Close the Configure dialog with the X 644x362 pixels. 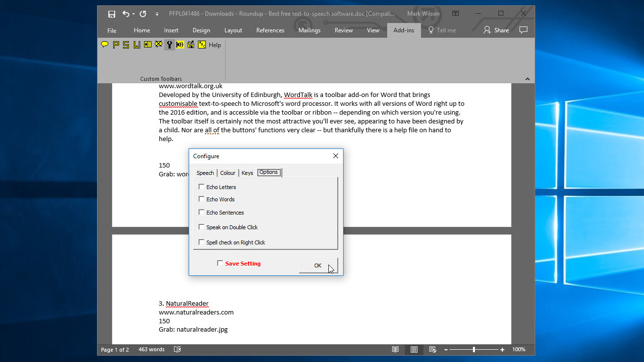point(336,156)
